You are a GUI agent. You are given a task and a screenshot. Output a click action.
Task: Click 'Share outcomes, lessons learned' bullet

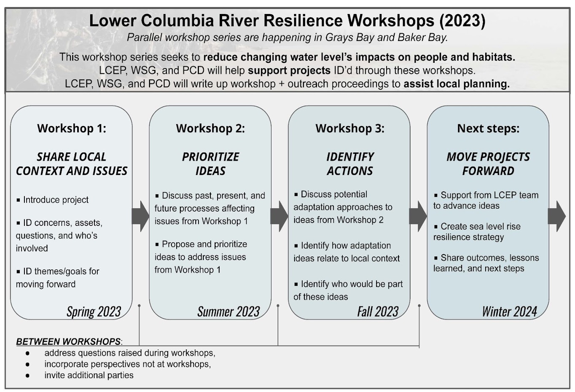pyautogui.click(x=486, y=263)
